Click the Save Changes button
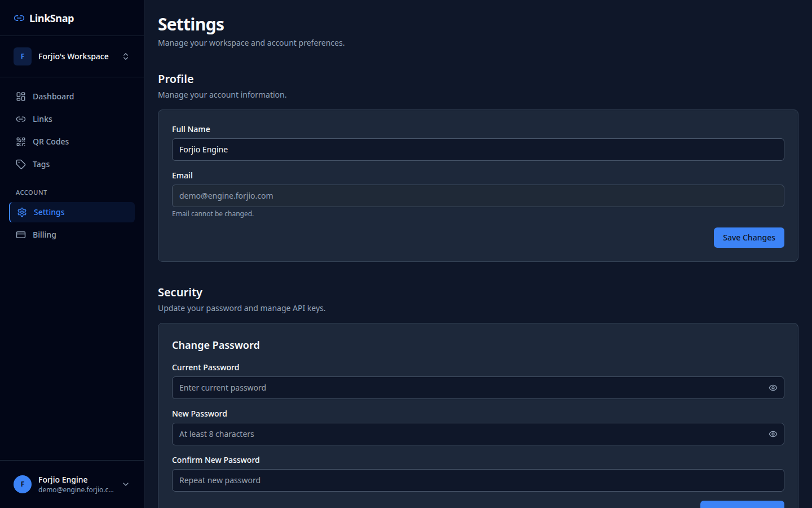The width and height of the screenshot is (812, 508). (x=749, y=238)
